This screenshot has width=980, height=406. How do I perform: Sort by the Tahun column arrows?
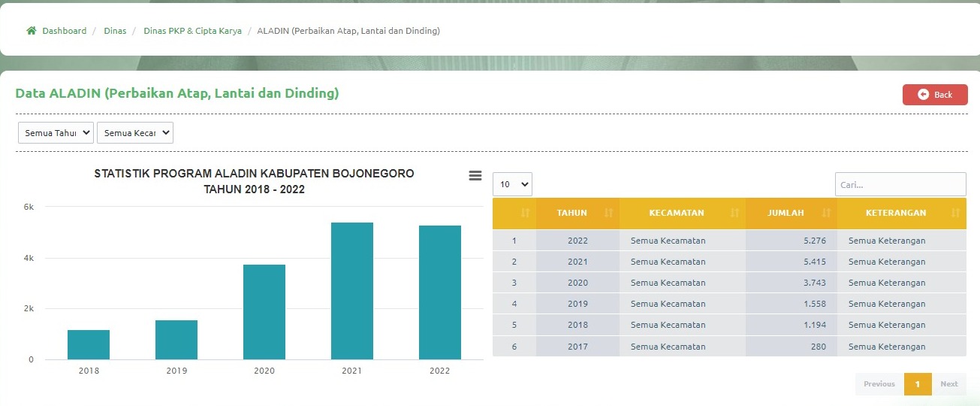click(x=608, y=214)
